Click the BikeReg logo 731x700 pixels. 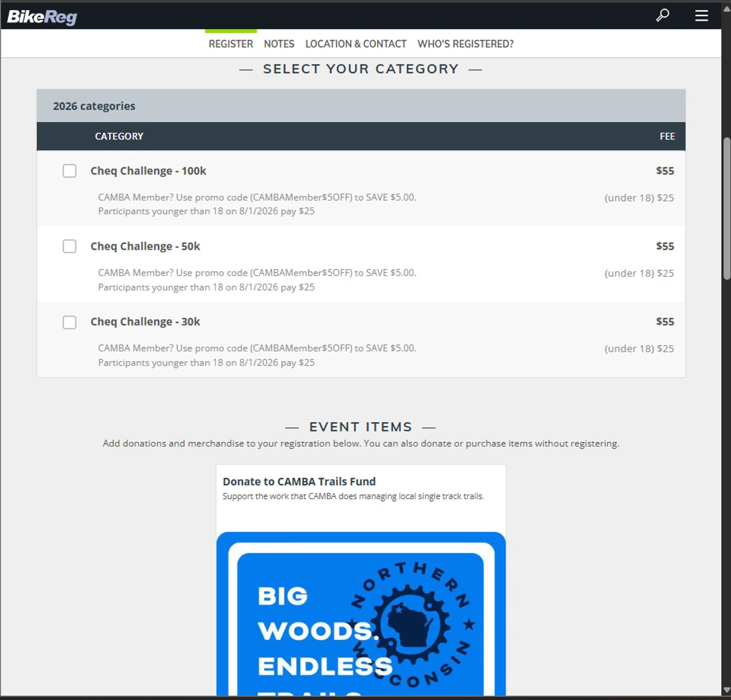click(42, 17)
